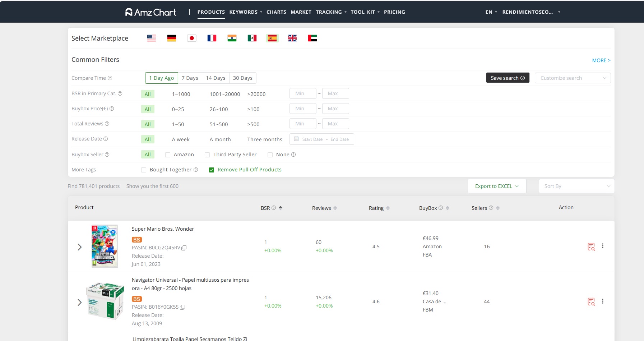This screenshot has height=341, width=644.
Task: Click the Save search button
Action: (508, 78)
